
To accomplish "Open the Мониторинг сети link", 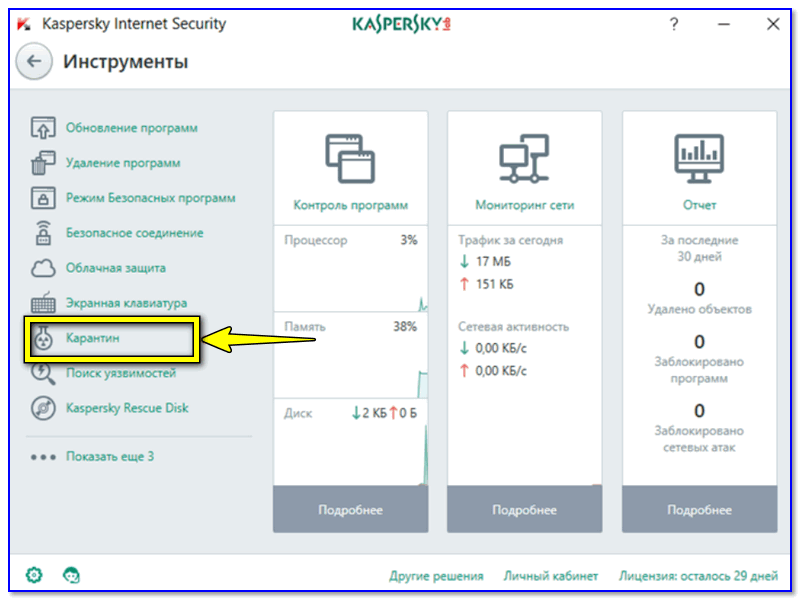I will coord(524,205).
